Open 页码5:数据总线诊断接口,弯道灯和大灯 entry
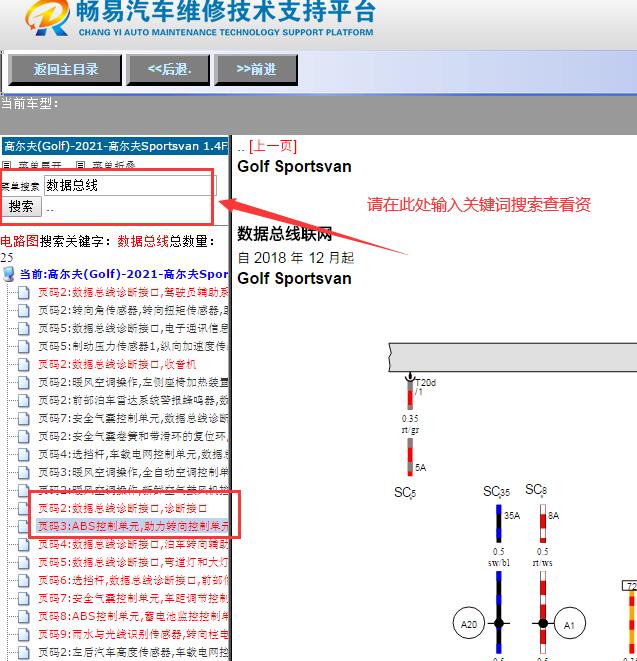The image size is (637, 661). tap(133, 562)
